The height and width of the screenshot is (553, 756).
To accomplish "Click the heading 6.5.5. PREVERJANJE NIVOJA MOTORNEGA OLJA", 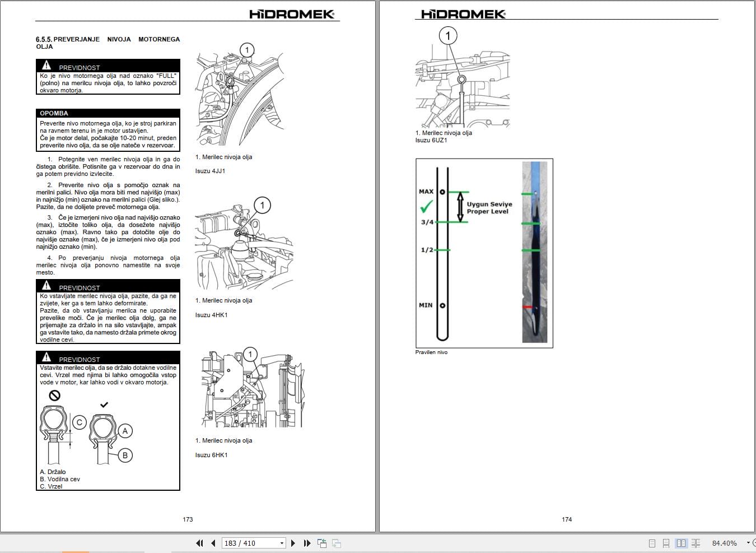I will (108, 43).
